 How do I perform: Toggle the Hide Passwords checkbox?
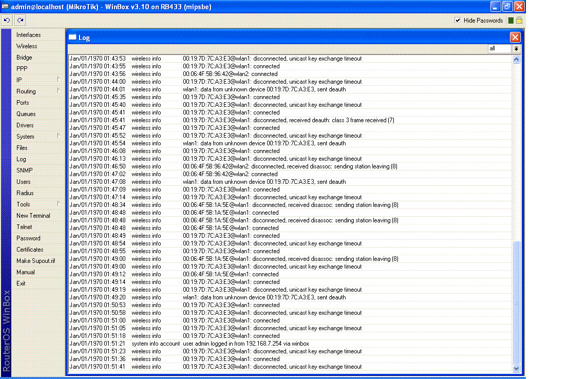click(458, 20)
